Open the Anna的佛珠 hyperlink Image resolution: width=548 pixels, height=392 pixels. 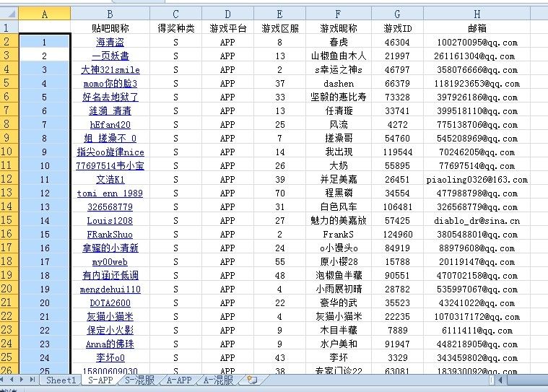pyautogui.click(x=110, y=344)
